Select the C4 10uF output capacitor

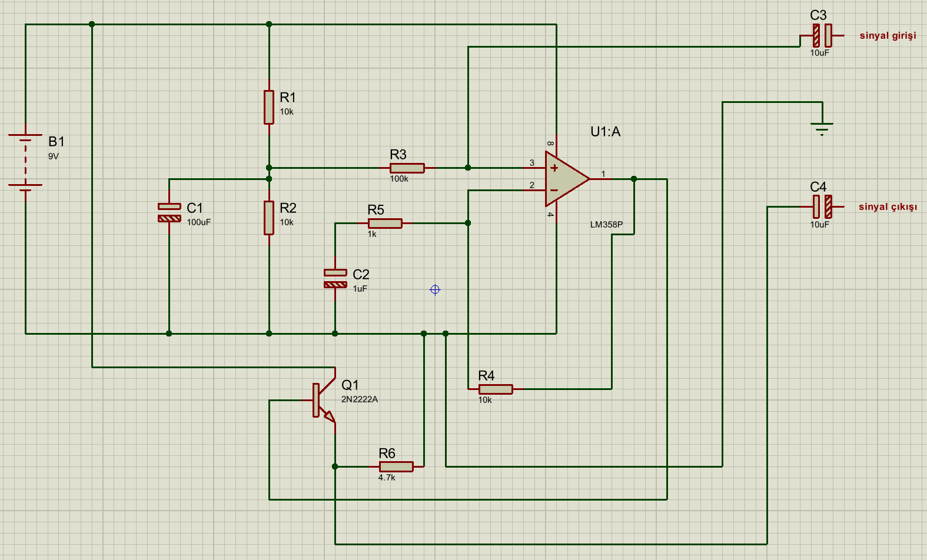[x=822, y=207]
